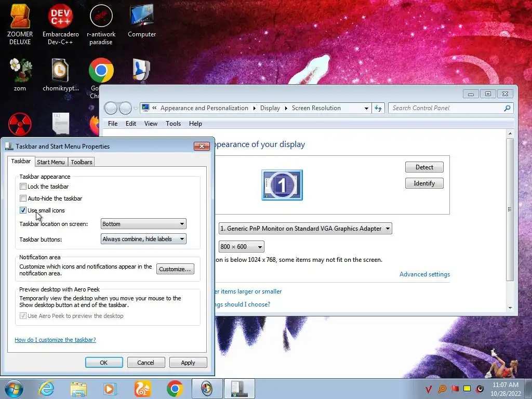Click the Identify button
This screenshot has width=532, height=399.
point(424,183)
